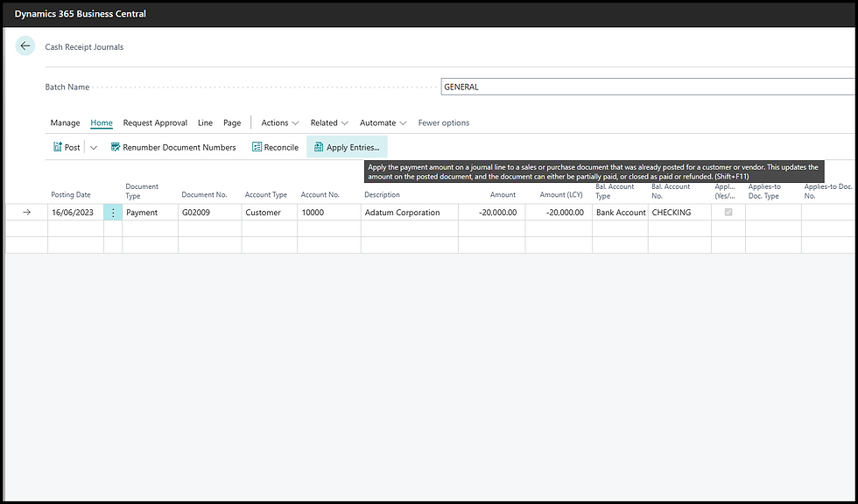Screen dimensions: 858x504
Task: Click the Post icon in toolbar
Action: pos(58,147)
